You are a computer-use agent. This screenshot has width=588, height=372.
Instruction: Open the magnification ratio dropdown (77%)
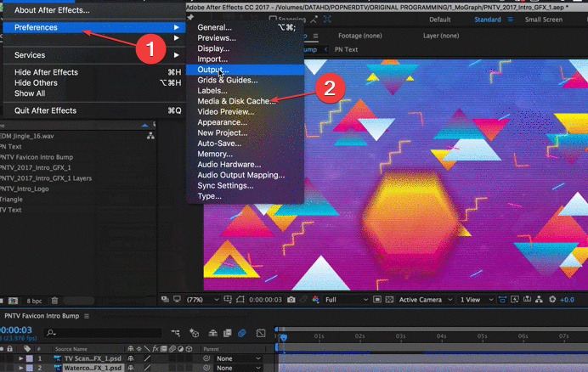[203, 300]
